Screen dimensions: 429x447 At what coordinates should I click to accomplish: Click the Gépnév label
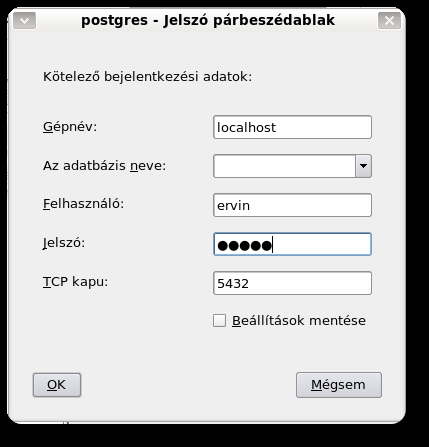coord(70,127)
